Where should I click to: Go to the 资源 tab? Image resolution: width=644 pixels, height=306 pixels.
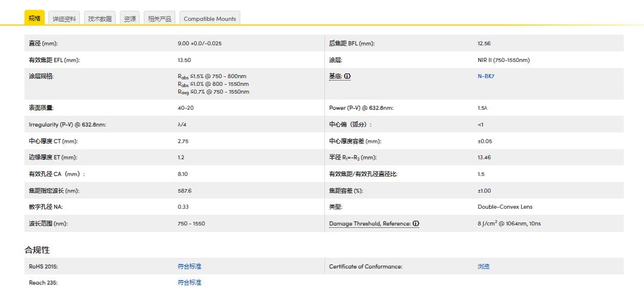(x=130, y=19)
